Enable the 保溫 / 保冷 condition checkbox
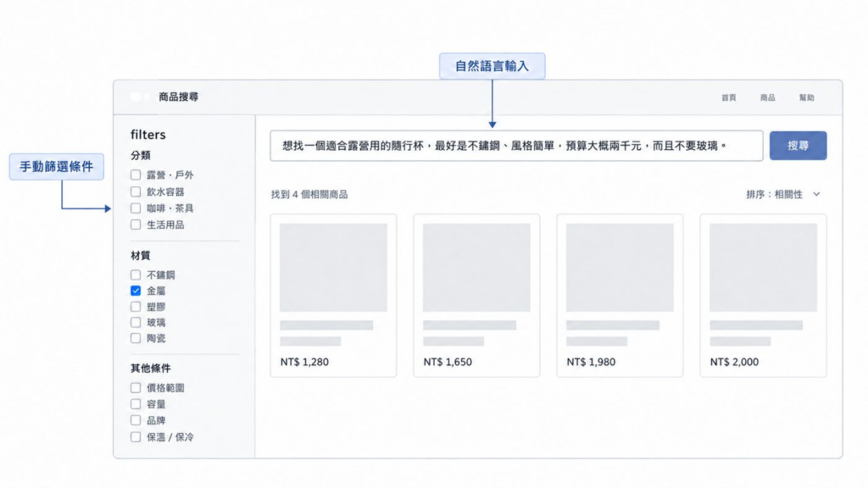868x488 pixels. click(x=136, y=436)
